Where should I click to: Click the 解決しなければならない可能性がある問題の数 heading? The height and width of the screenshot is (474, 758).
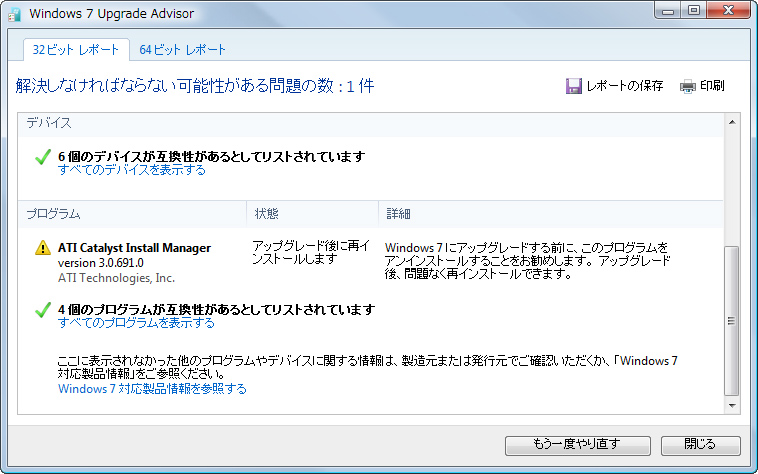(x=195, y=86)
